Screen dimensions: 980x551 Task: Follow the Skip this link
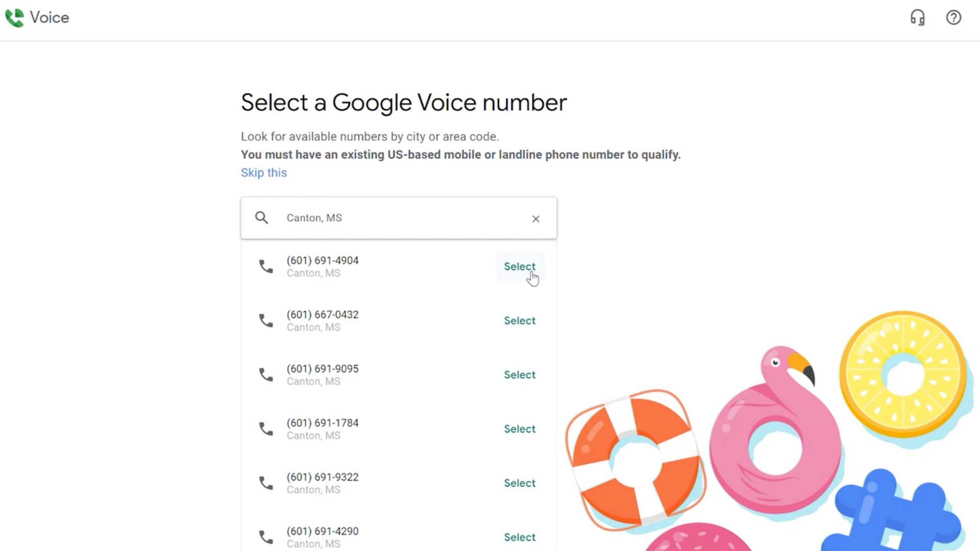[x=263, y=172]
